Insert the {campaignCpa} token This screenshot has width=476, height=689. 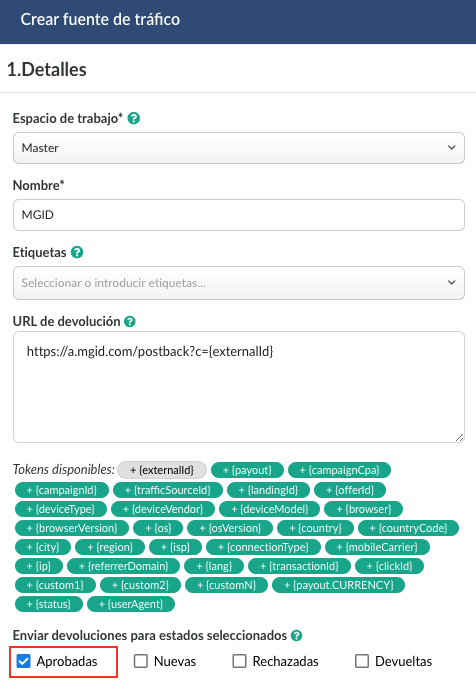tap(339, 470)
